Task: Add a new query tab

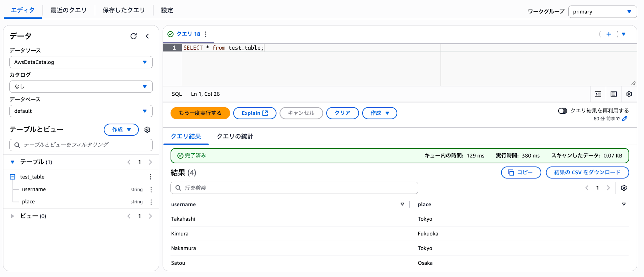Action: point(609,34)
